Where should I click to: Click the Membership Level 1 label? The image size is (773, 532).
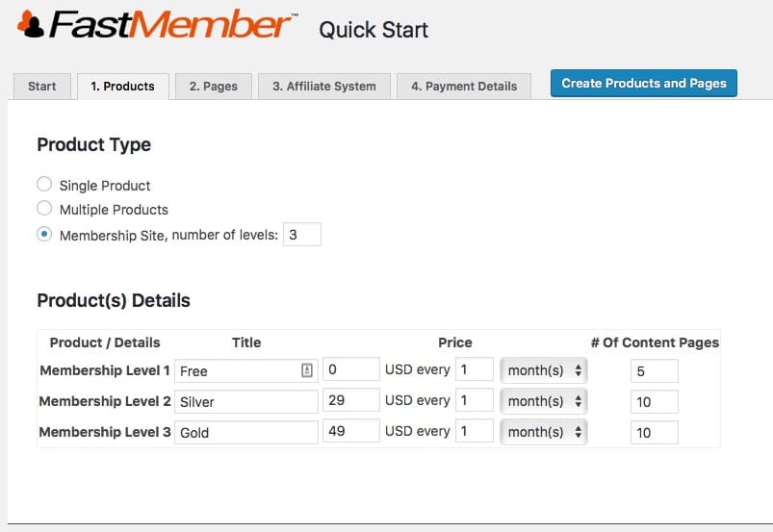(105, 370)
